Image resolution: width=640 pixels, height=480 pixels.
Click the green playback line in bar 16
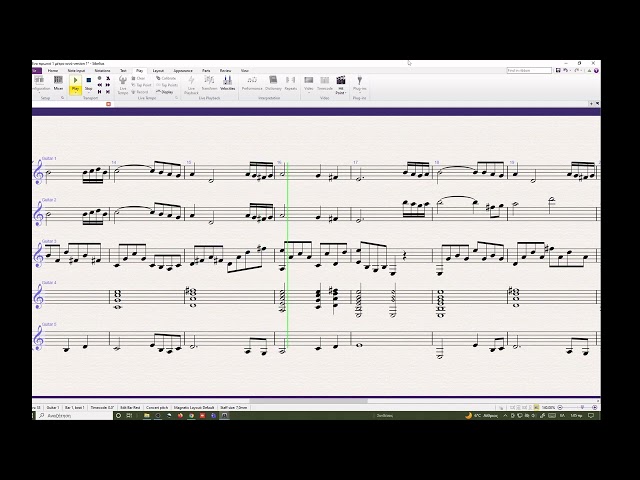click(287, 253)
